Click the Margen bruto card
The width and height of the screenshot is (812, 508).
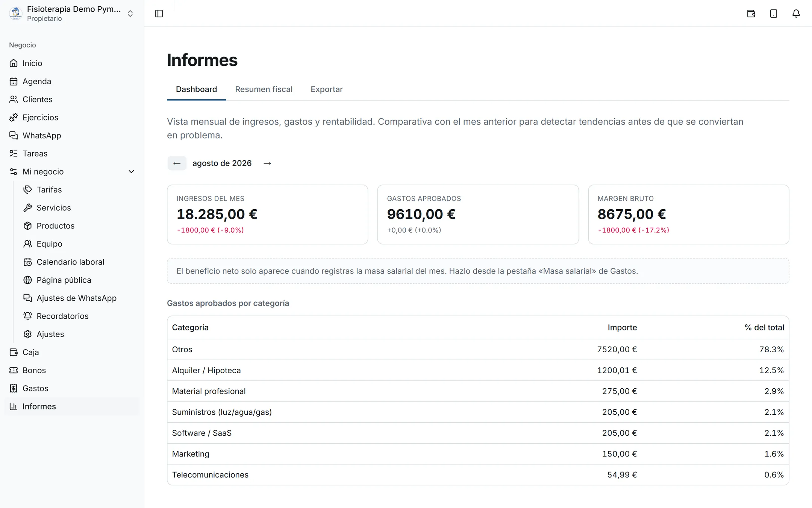pos(688,214)
